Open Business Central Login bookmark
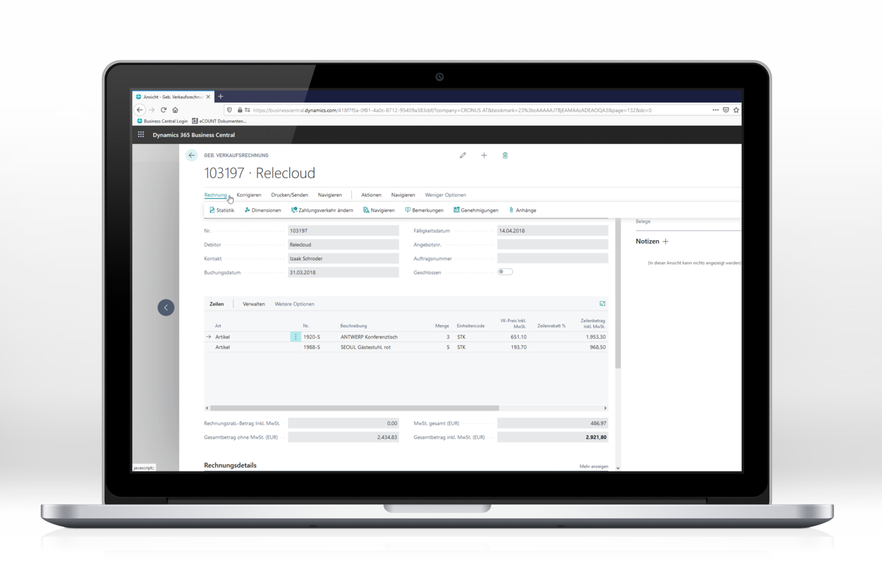The height and width of the screenshot is (588, 882). (162, 121)
